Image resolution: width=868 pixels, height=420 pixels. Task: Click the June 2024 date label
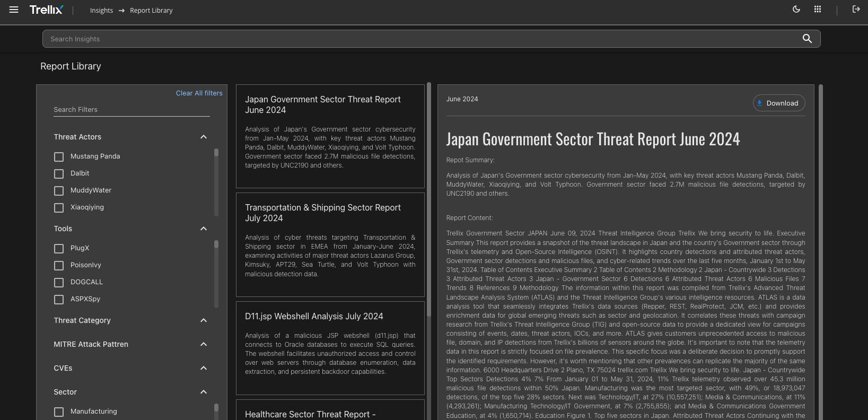coord(462,99)
